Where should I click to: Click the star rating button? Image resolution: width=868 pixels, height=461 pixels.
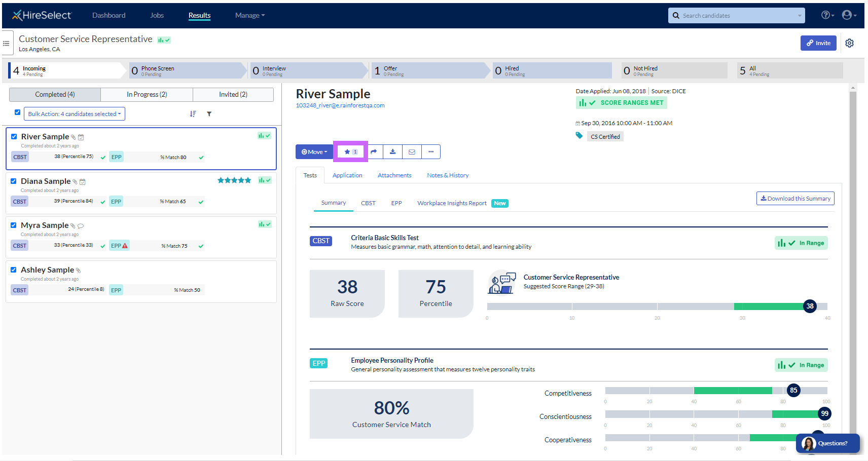(350, 151)
